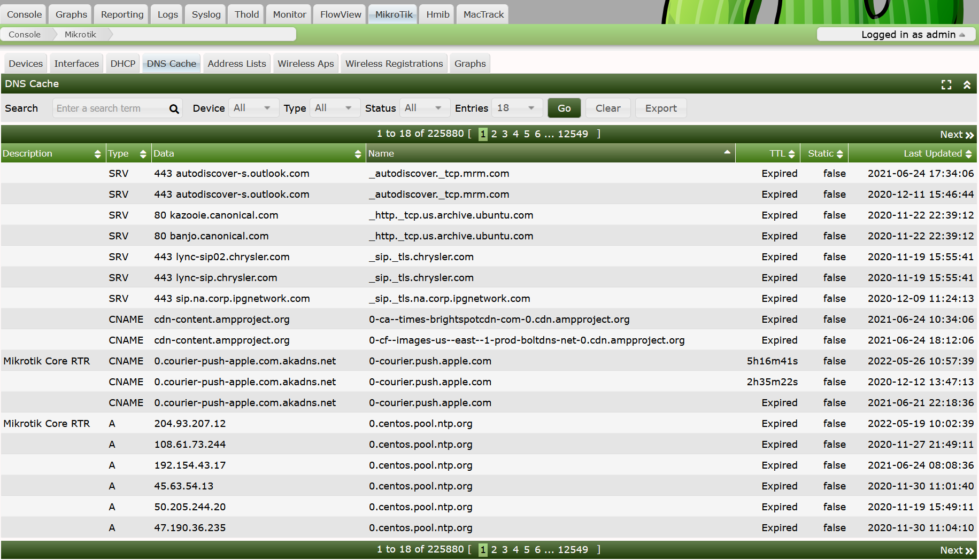
Task: Open the Graphs sub-tab under Mikrotik
Action: [x=470, y=64]
